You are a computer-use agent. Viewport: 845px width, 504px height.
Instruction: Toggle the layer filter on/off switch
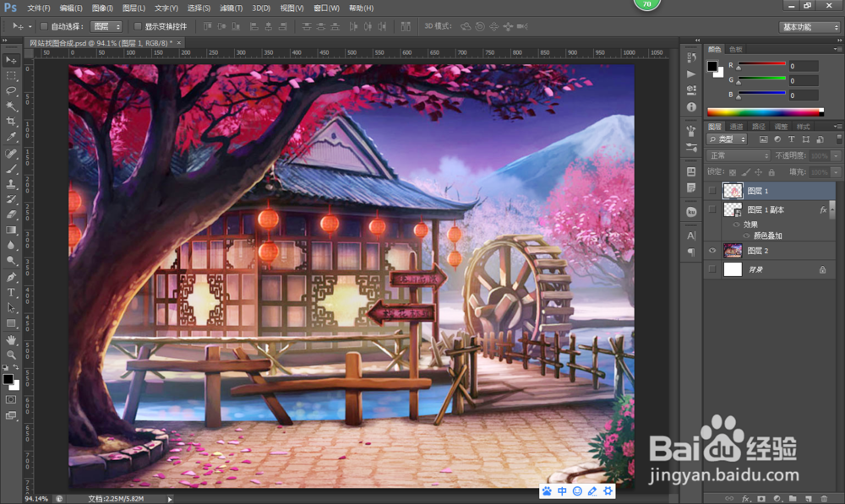coord(838,138)
